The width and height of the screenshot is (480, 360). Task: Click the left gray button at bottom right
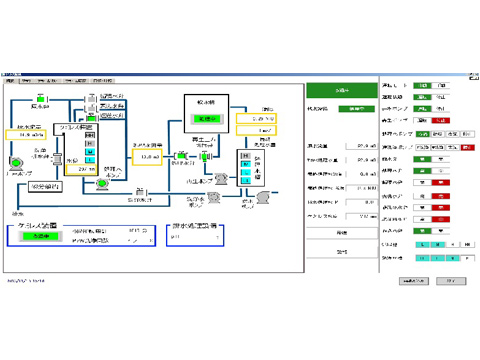click(x=414, y=281)
